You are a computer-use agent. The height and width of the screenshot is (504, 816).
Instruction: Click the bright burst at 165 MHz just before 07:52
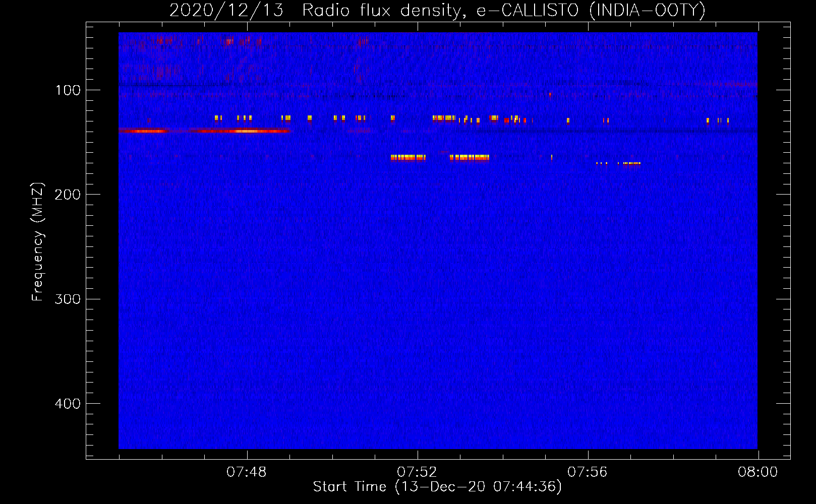(x=408, y=158)
